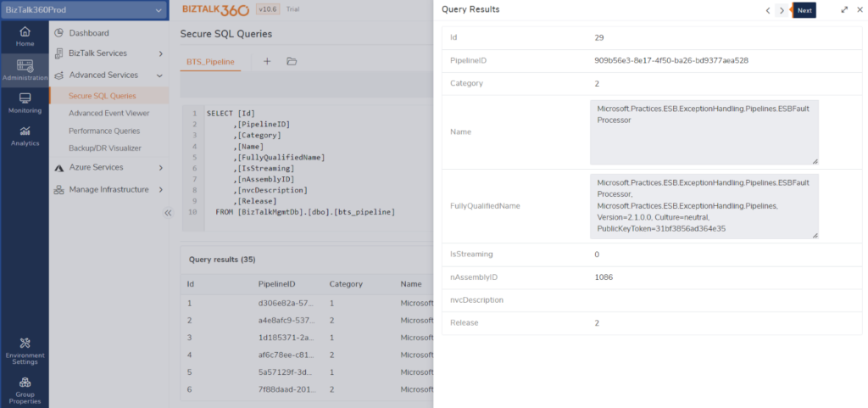Click the BizTalk Services icon
This screenshot has height=408, width=868.
[58, 53]
